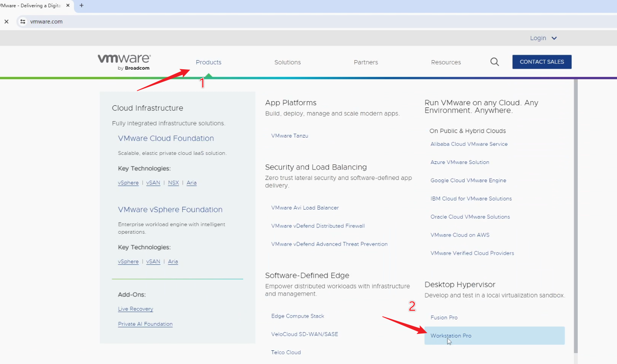The image size is (617, 364).
Task: Open VMware Cloud Foundation link
Action: (x=166, y=138)
